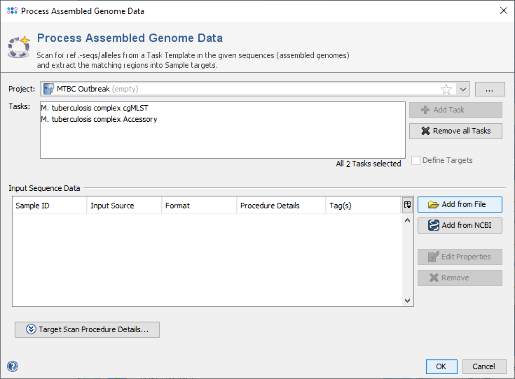Viewport: 515px width, 379px height.
Task: Click the Format column header
Action: pos(199,206)
